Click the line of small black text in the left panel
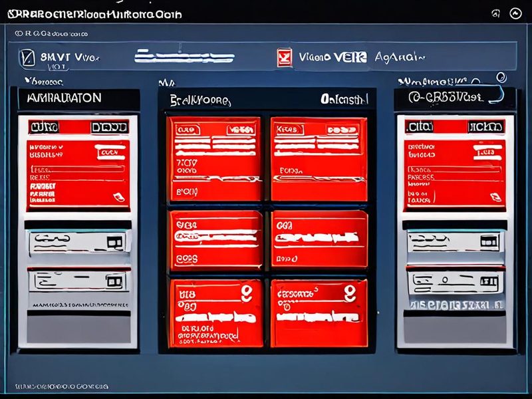This screenshot has width=532, height=399. 80,305
